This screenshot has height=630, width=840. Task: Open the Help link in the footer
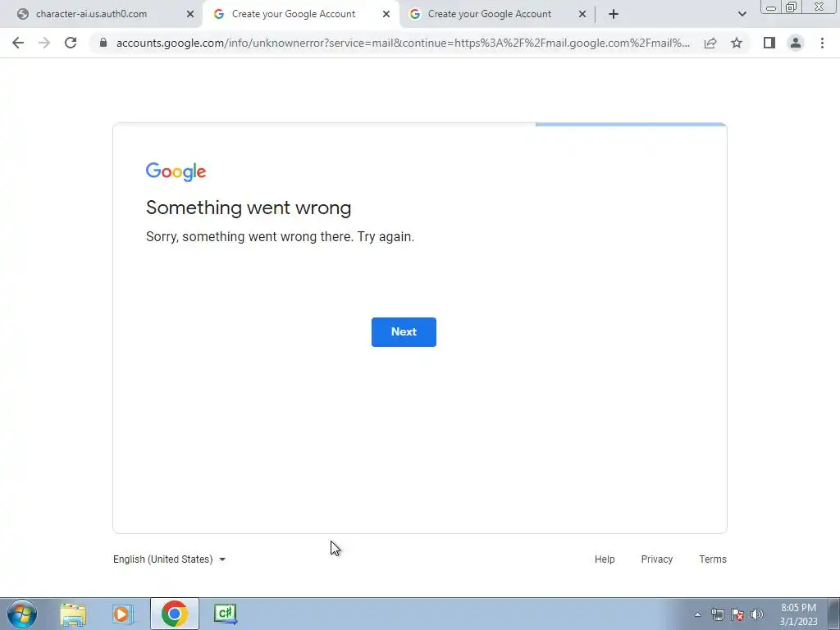pos(605,559)
